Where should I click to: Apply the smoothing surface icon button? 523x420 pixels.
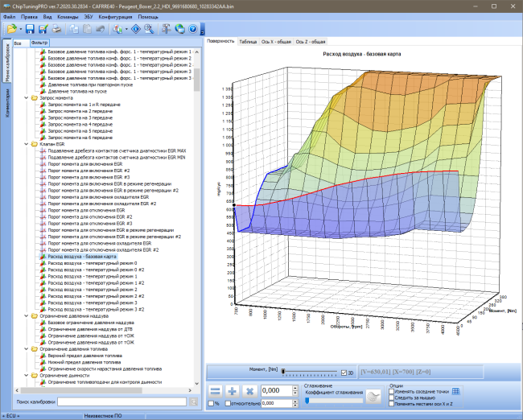point(373,397)
